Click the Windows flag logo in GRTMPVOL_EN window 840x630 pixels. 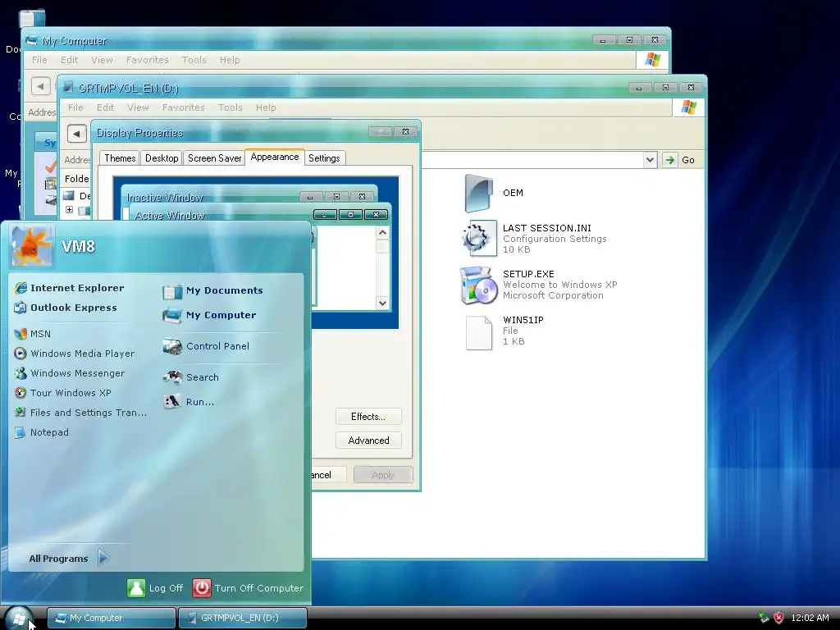pyautogui.click(x=688, y=107)
